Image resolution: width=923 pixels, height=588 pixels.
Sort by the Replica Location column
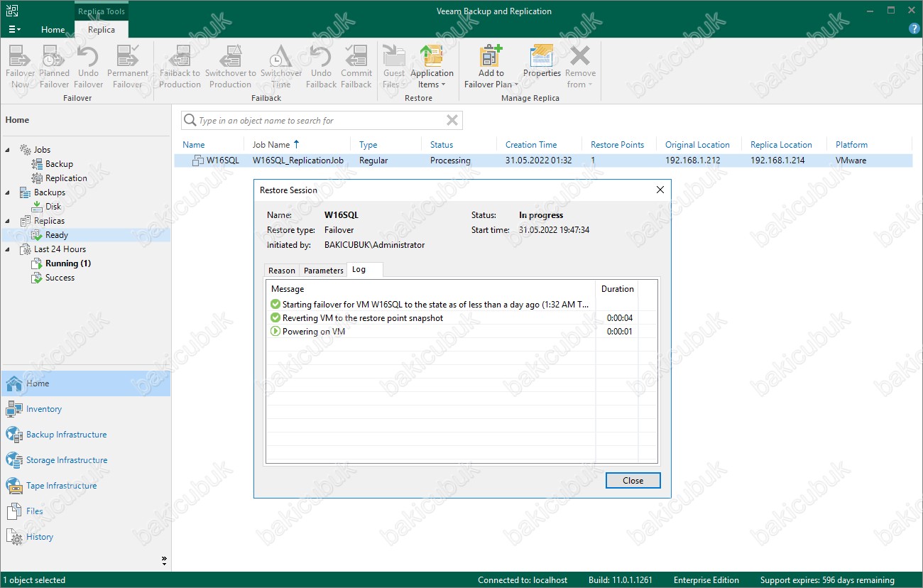[781, 145]
